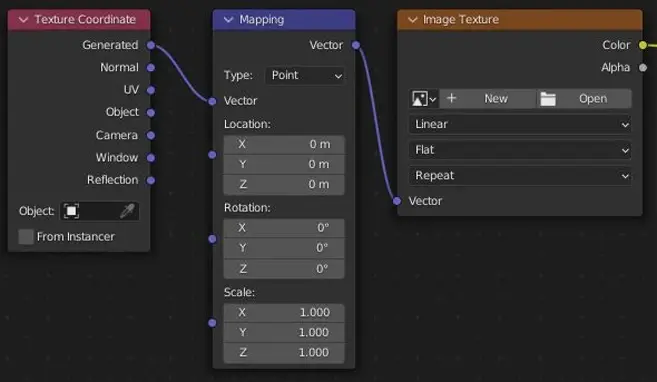
Task: Click the Image Texture Vector input socket
Action: (397, 201)
